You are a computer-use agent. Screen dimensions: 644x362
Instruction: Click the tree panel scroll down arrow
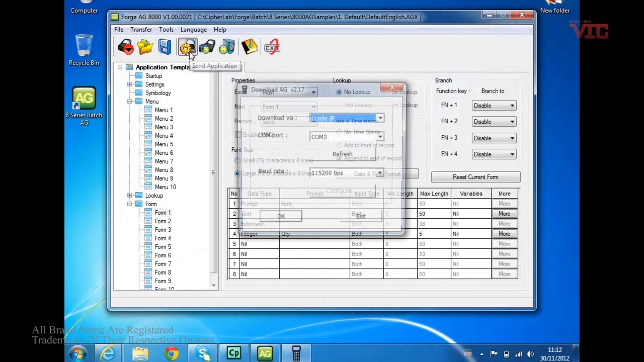tap(214, 286)
